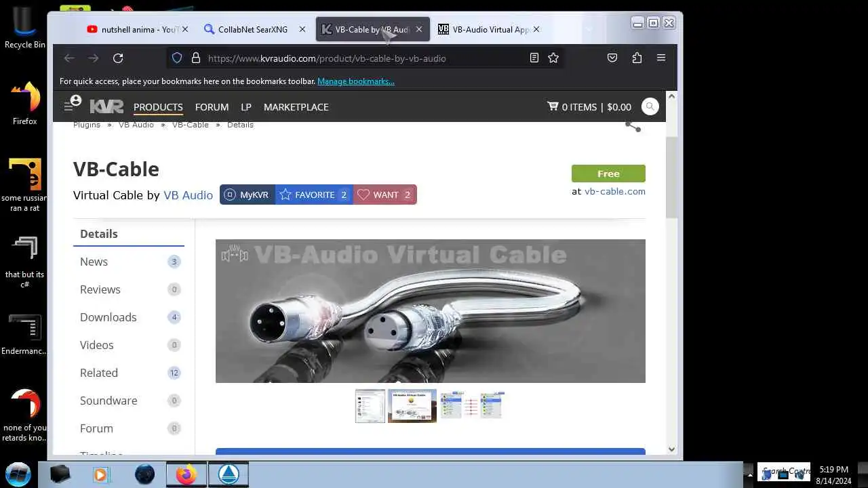Click VB Audio developer link in subtitle

tap(188, 195)
